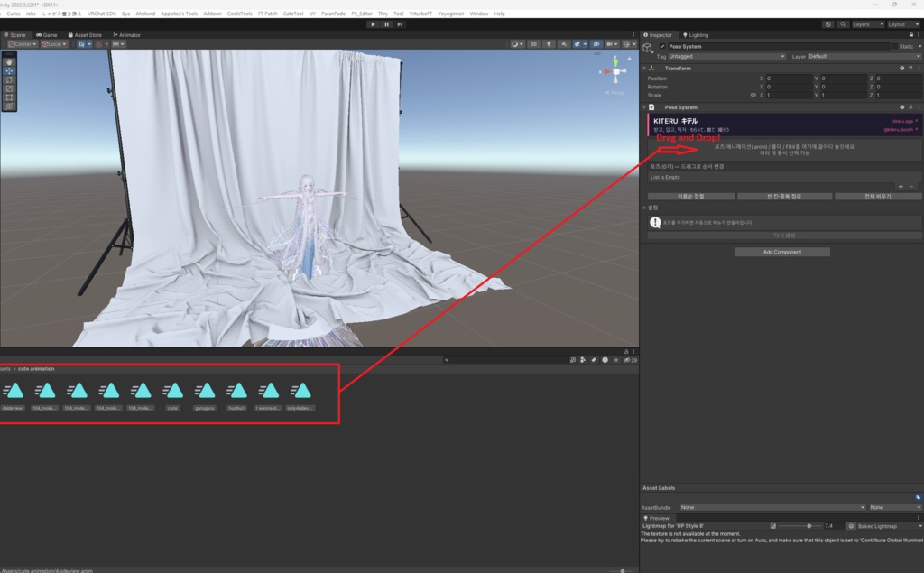Click the Step frame button
The image size is (924, 573).
(400, 24)
